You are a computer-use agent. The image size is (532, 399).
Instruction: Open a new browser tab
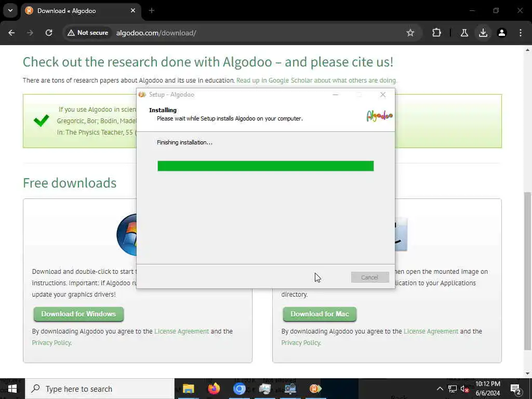[152, 11]
